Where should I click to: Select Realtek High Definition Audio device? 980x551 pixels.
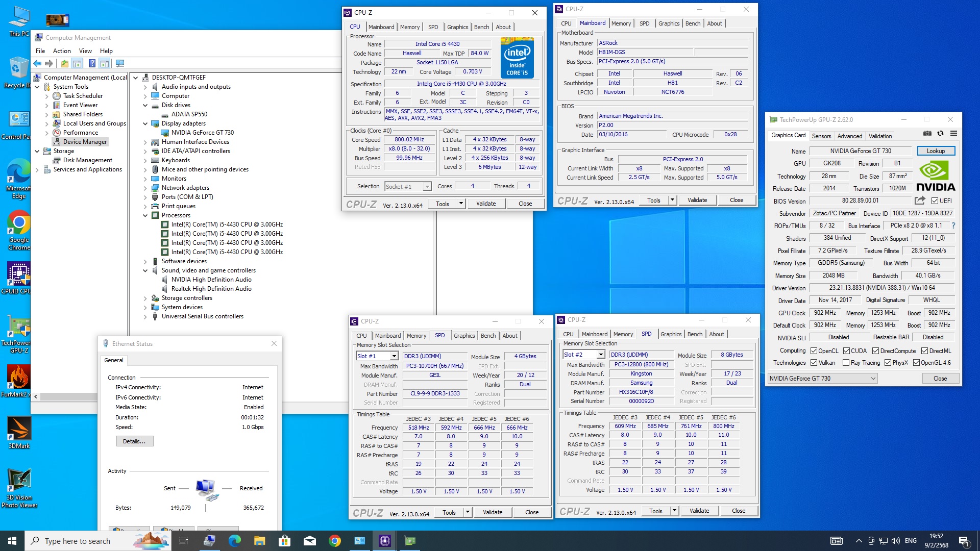click(211, 289)
